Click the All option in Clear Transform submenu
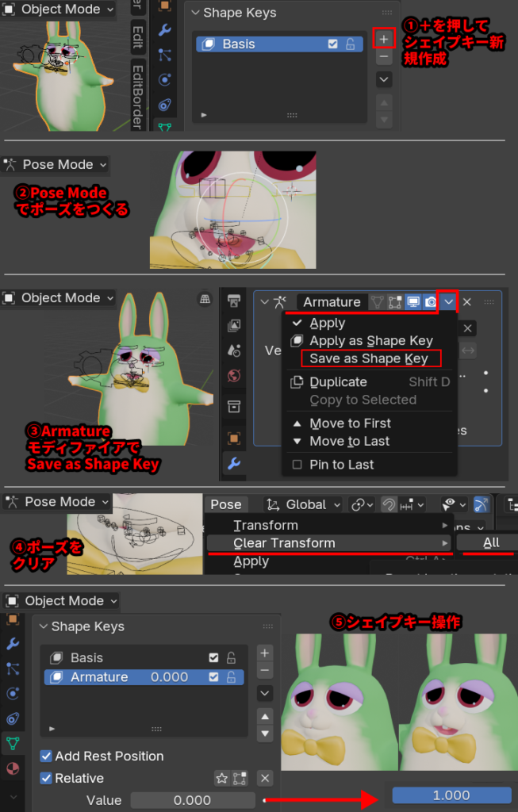The width and height of the screenshot is (518, 812). tap(490, 543)
